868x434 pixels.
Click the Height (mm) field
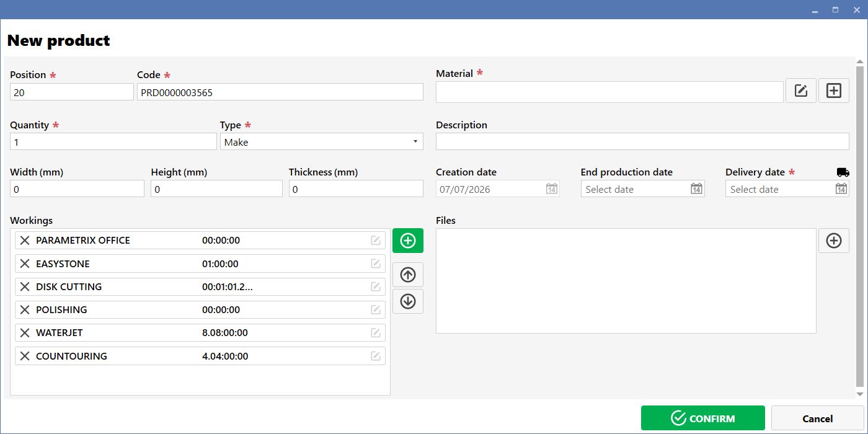coord(216,189)
